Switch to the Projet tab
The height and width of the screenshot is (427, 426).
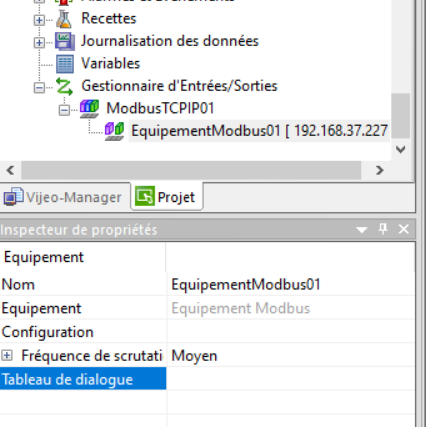coord(167,197)
